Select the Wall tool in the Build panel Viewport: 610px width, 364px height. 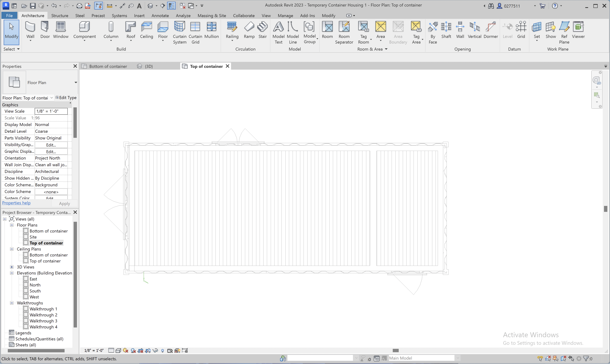[x=30, y=30]
